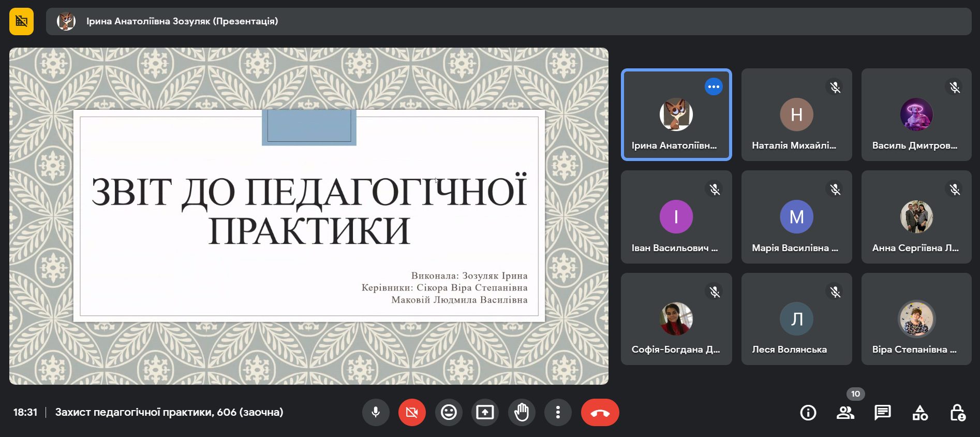Click the Анна Сергіївна Л... name label
The image size is (980, 437).
[915, 248]
